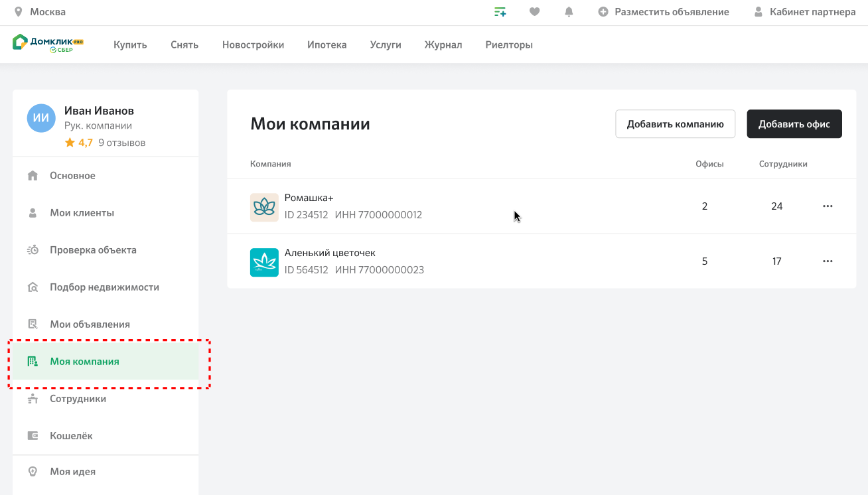Click the document icon for Мои объявления

point(33,324)
